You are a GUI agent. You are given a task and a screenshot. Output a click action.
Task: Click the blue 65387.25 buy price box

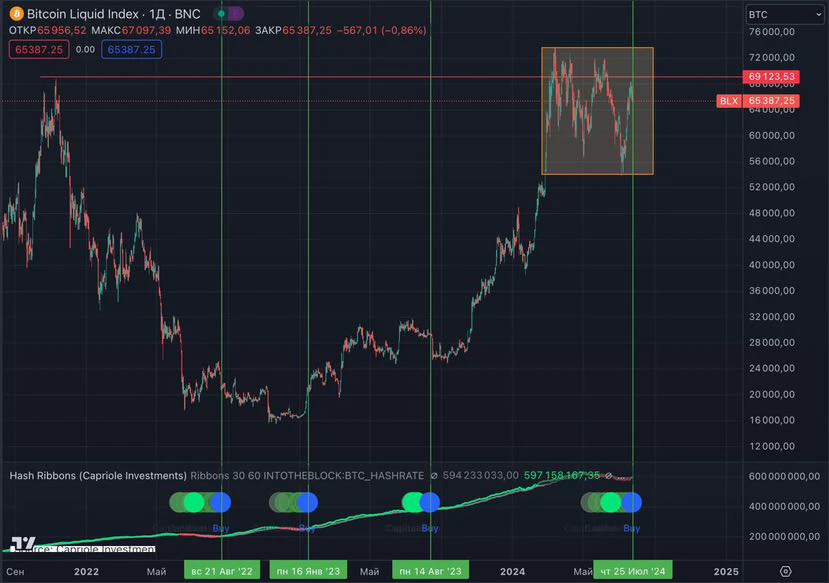pyautogui.click(x=131, y=50)
